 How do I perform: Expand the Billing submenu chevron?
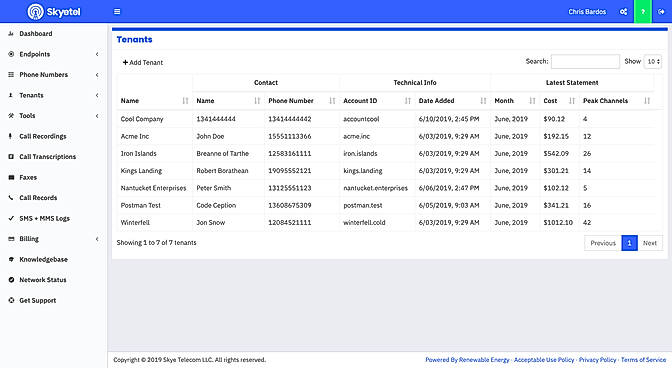coord(97,239)
